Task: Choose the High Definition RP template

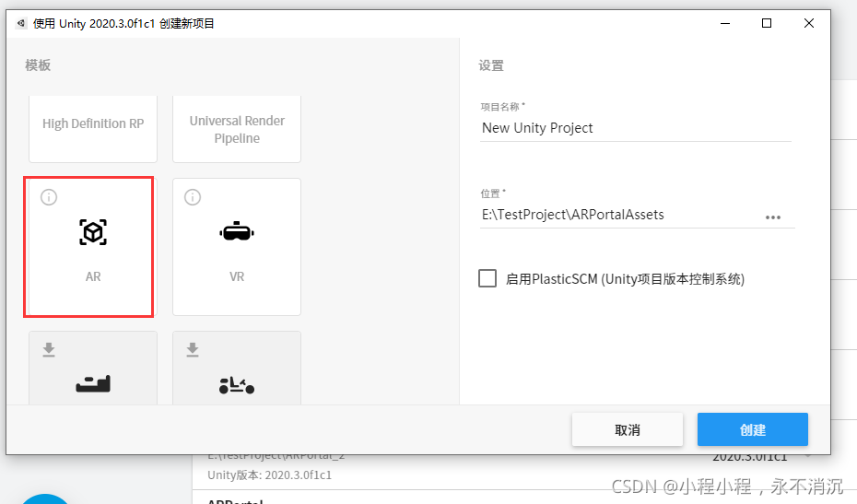Action: [93, 129]
